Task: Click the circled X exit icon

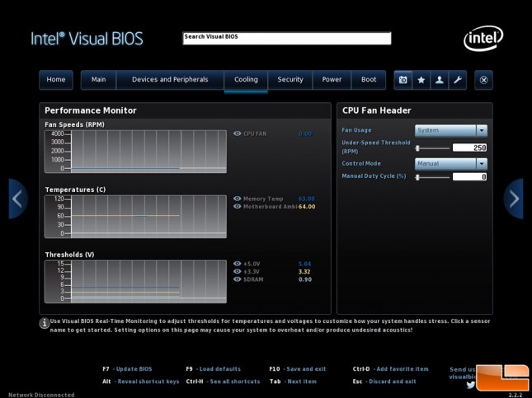Action: pyautogui.click(x=483, y=80)
